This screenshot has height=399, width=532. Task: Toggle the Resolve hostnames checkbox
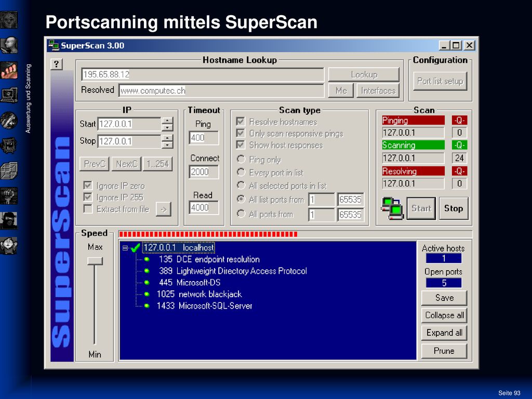(241, 122)
